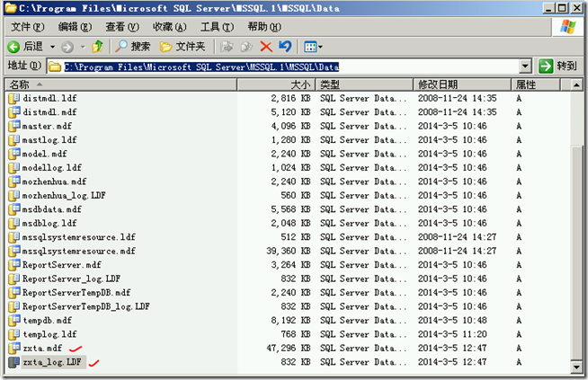Maximize the Explorer window
Image resolution: width=588 pixels, height=380 pixels.
pos(562,8)
